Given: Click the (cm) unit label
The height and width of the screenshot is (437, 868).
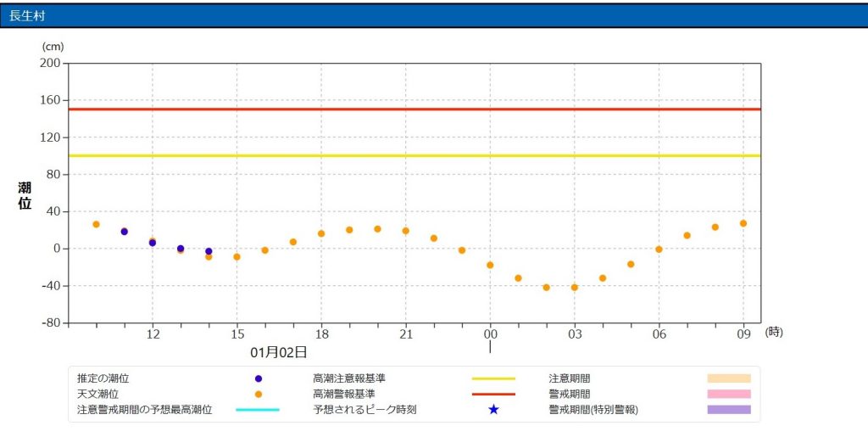Looking at the screenshot, I should [x=53, y=48].
